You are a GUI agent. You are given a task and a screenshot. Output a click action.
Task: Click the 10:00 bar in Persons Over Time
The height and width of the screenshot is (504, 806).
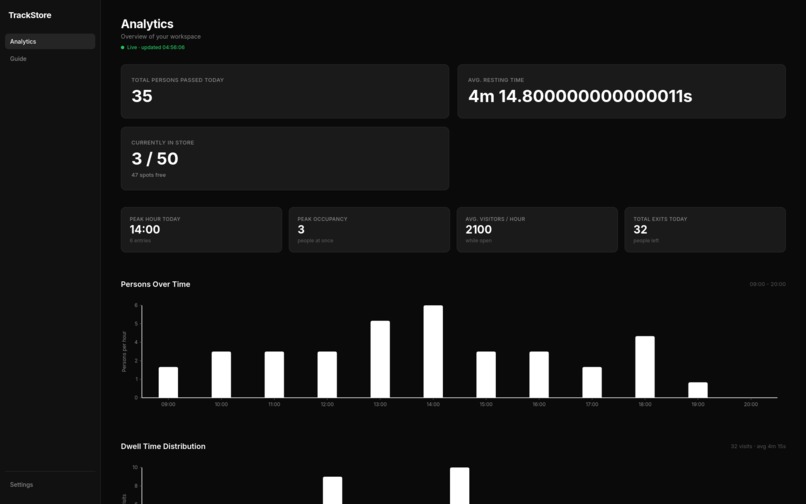pos(221,374)
